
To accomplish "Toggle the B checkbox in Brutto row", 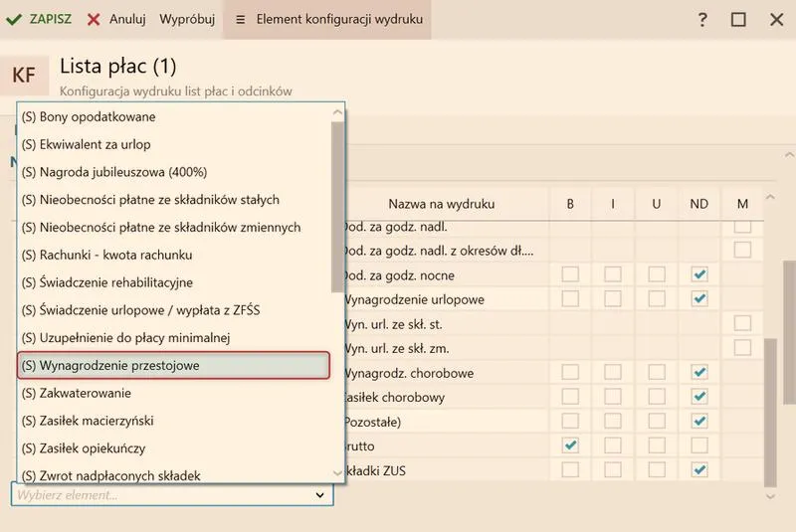I will point(570,445).
